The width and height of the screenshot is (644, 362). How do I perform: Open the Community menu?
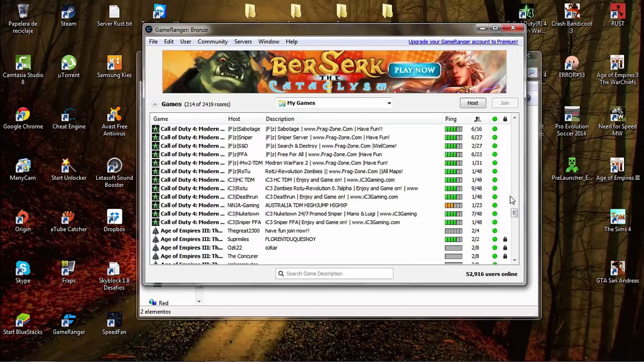212,42
